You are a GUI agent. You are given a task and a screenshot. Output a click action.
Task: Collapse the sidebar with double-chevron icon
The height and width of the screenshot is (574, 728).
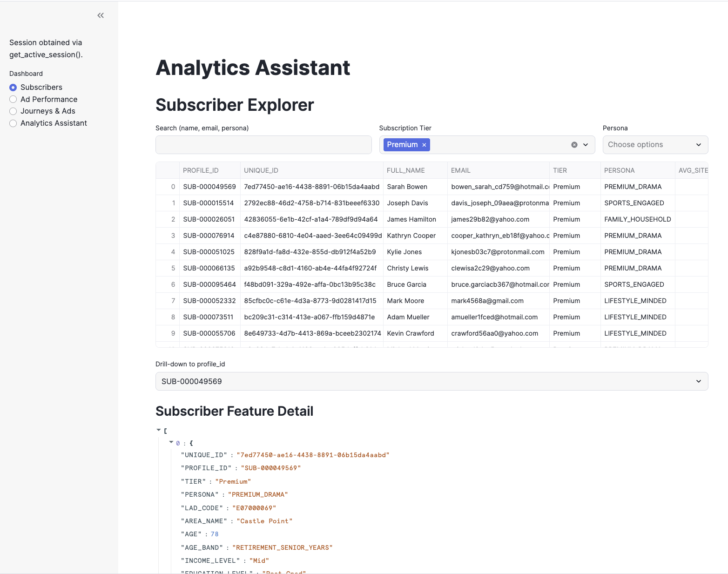(x=101, y=15)
